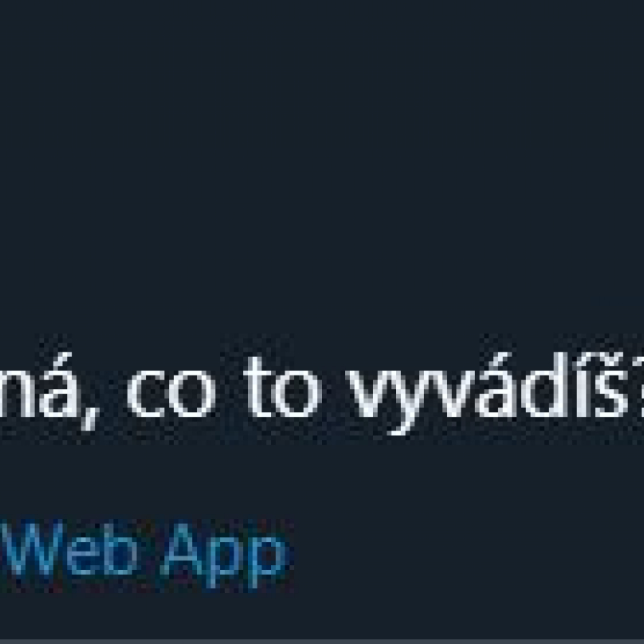Click the partial word "ná," in the tweet

coord(49,391)
